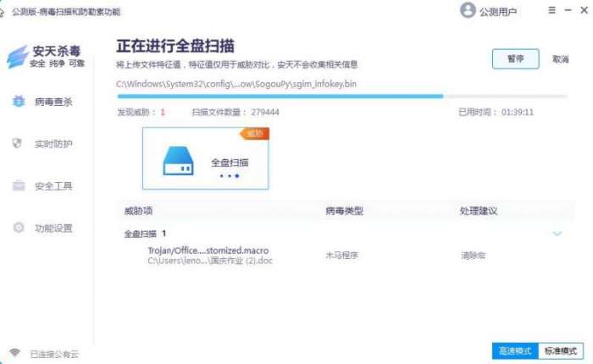
Task: Collapse the 全盘扫描 threat group chevron
Action: (557, 234)
